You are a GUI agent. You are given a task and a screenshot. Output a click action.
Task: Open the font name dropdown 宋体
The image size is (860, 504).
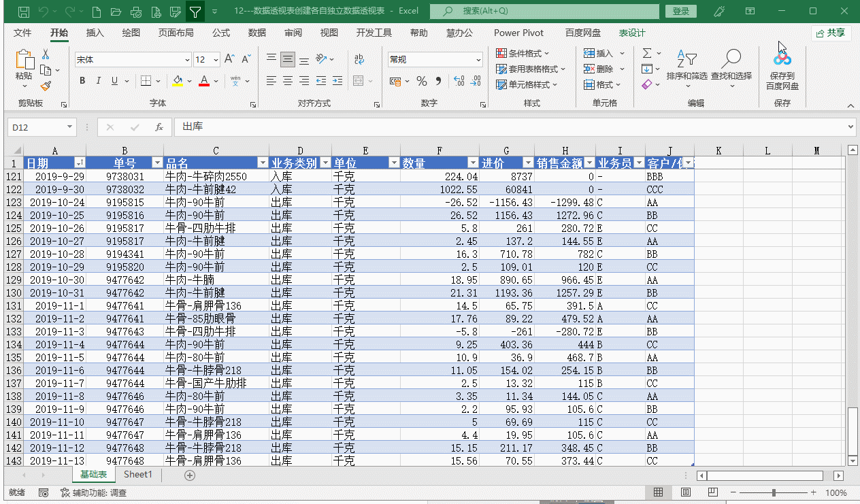pyautogui.click(x=186, y=60)
